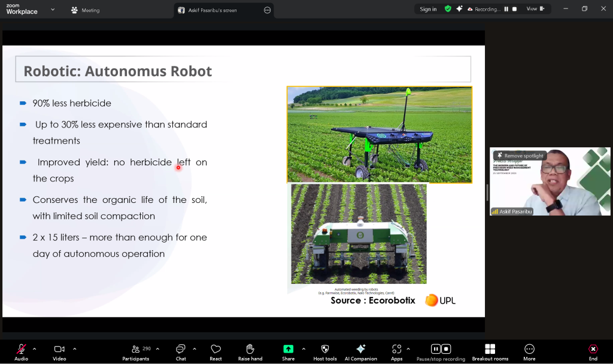Open the Chat panel
The height and width of the screenshot is (364, 613).
[x=180, y=349]
